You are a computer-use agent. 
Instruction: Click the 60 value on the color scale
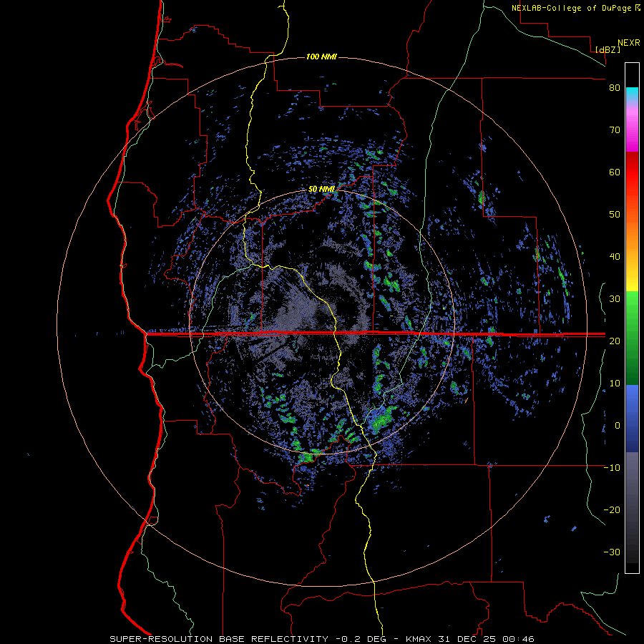pos(615,172)
